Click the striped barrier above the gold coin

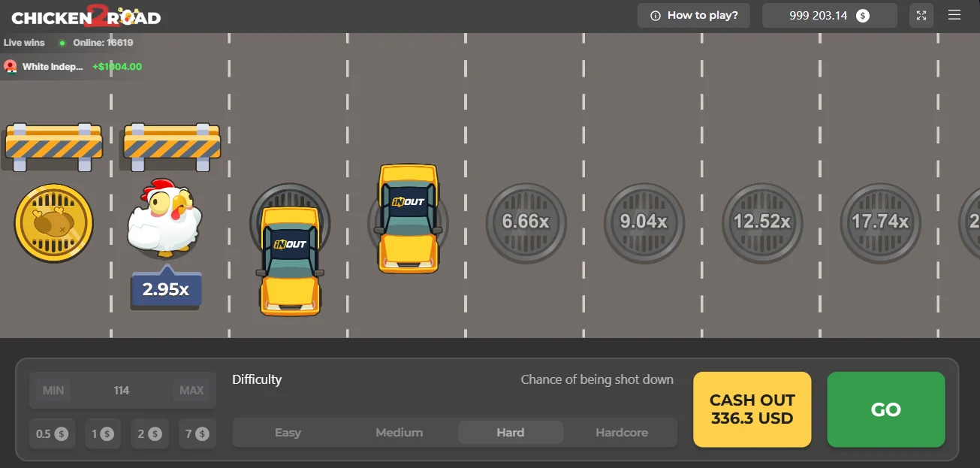(53, 146)
